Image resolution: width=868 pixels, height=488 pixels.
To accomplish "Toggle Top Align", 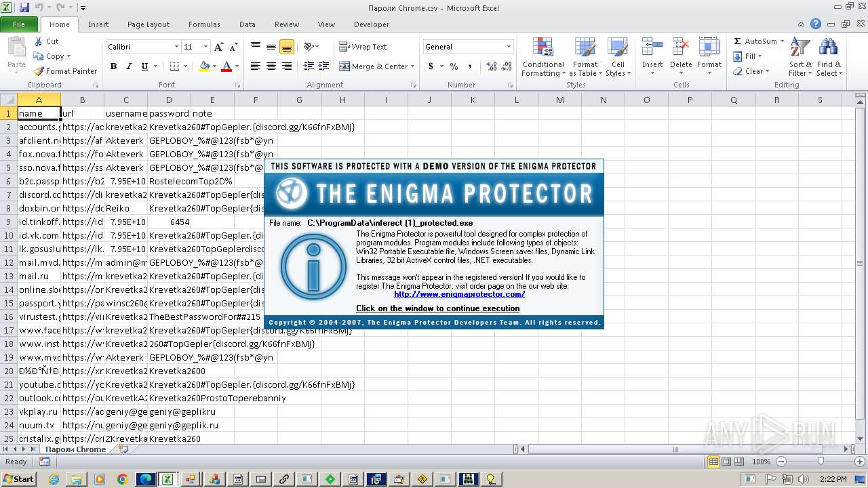I will [x=256, y=47].
